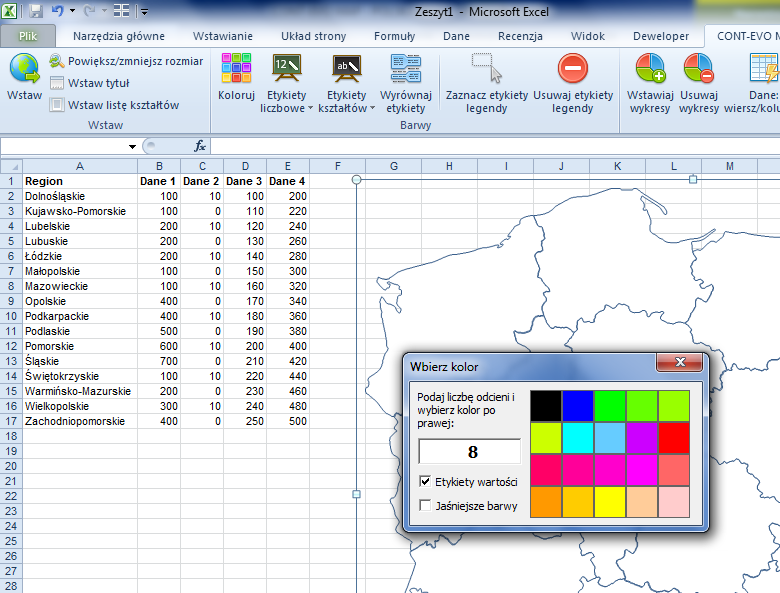The width and height of the screenshot is (780, 593).
Task: Close the Wbierz kolor dialog
Action: coord(680,362)
